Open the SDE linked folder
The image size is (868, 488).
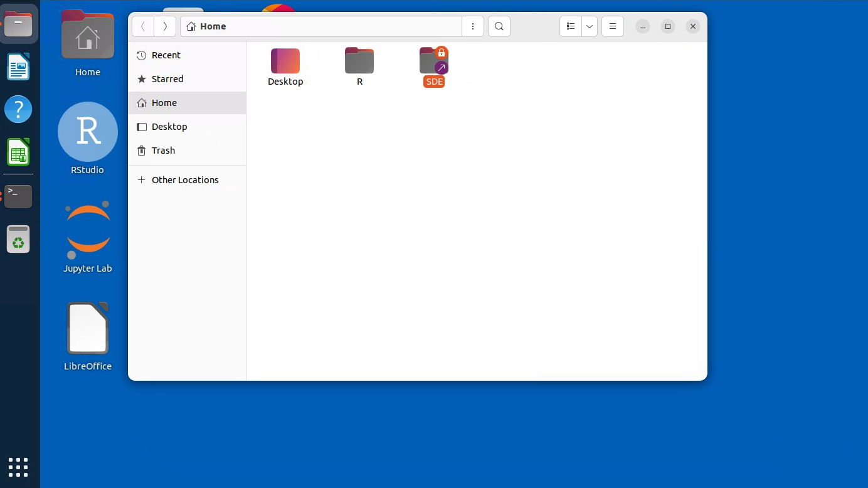[x=433, y=61]
